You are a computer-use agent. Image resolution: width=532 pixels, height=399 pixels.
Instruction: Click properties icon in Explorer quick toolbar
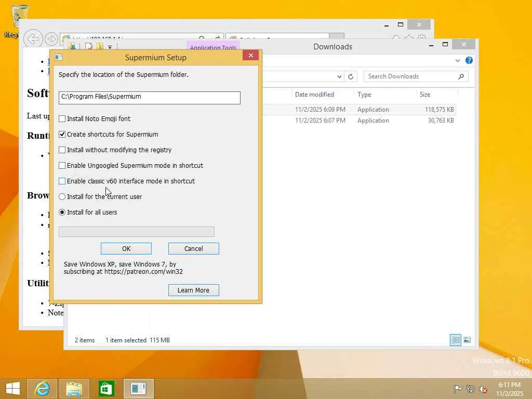tap(88, 46)
